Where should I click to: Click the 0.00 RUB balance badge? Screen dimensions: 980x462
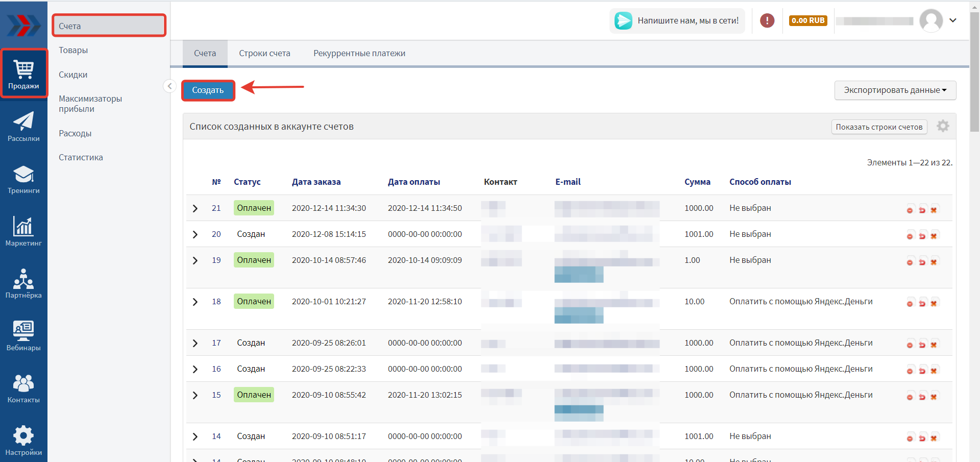click(x=808, y=20)
